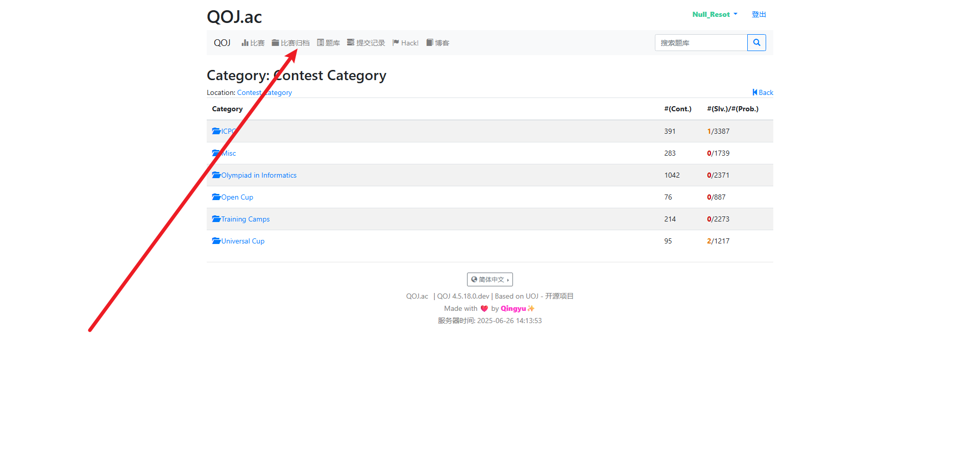
Task: Click the ICPC folder icon
Action: pos(216,131)
